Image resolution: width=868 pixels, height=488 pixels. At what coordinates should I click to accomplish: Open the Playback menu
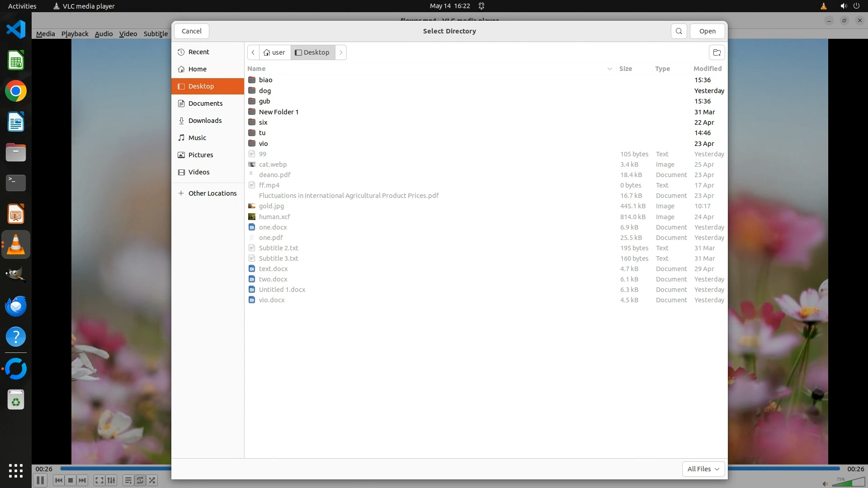pyautogui.click(x=75, y=34)
